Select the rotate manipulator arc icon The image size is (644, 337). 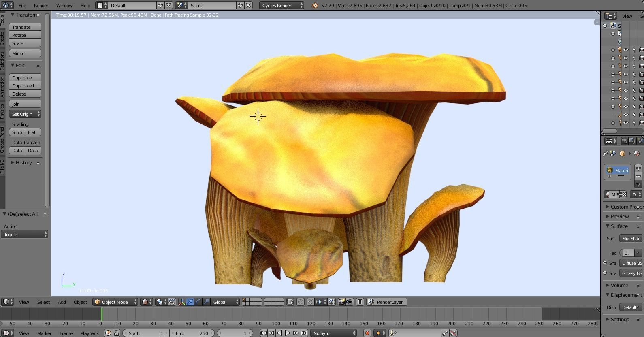198,302
